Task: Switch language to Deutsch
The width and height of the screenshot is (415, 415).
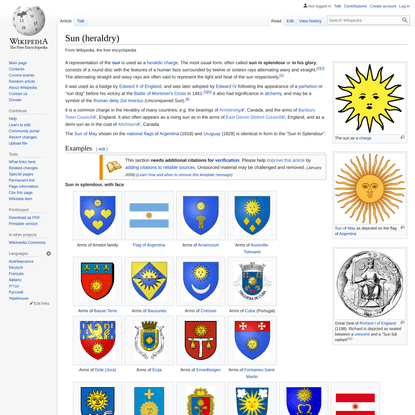Action: pyautogui.click(x=16, y=267)
